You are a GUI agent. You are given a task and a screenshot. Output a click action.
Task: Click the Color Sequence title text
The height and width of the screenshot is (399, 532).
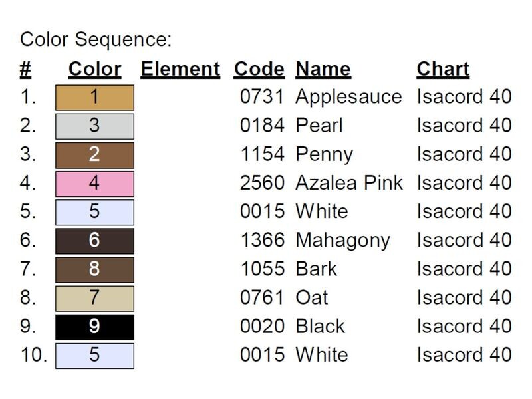click(x=96, y=39)
